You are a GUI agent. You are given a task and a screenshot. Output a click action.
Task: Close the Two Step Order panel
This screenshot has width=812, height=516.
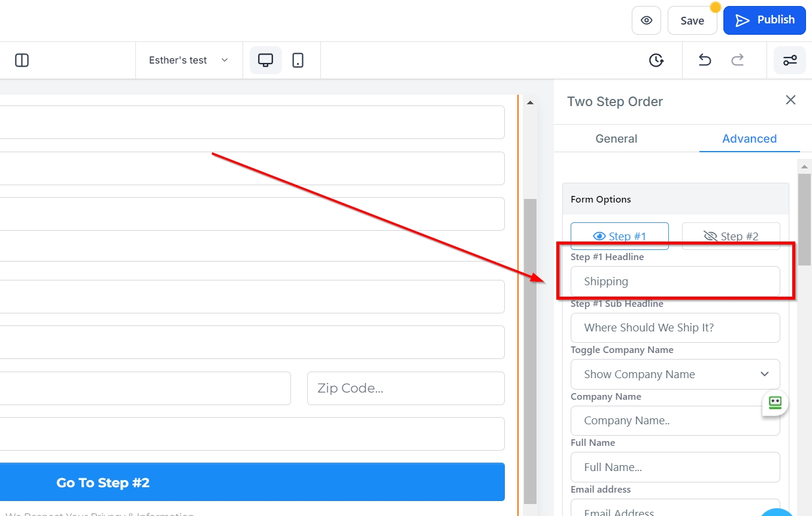pos(790,100)
